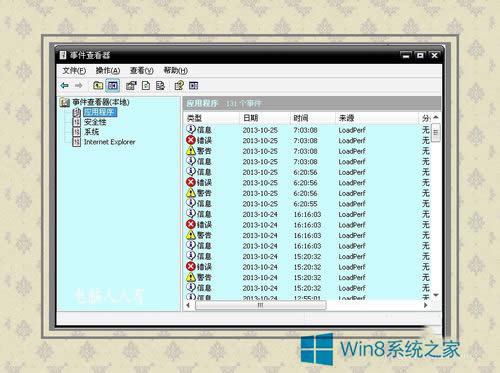The width and height of the screenshot is (500, 373).
Task: Click the 7:03:08 time in the 警告 row
Action: [x=305, y=151]
